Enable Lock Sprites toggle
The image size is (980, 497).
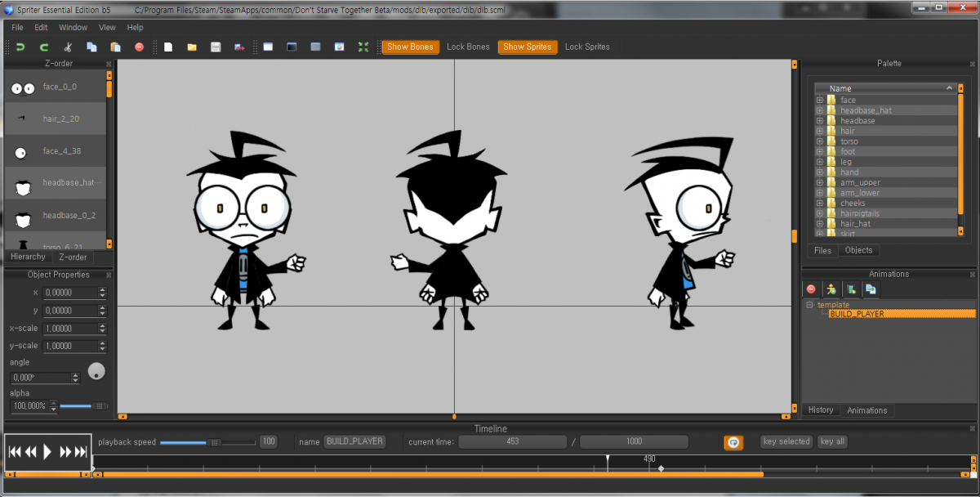coord(587,47)
